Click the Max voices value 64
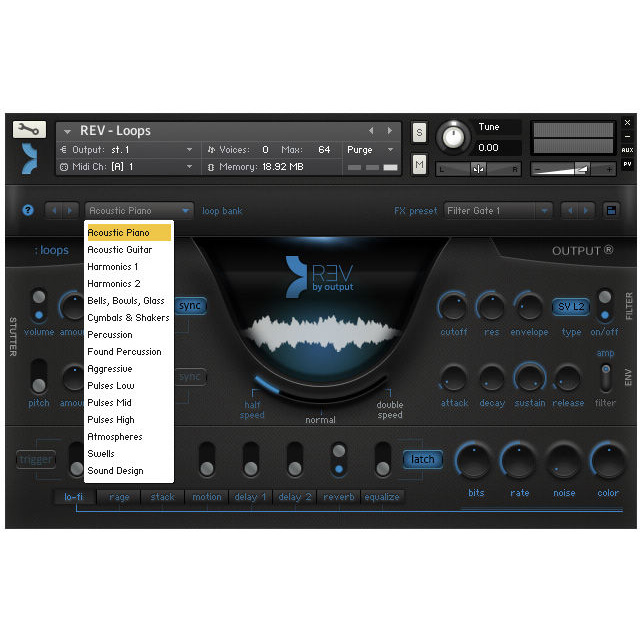 coord(324,150)
